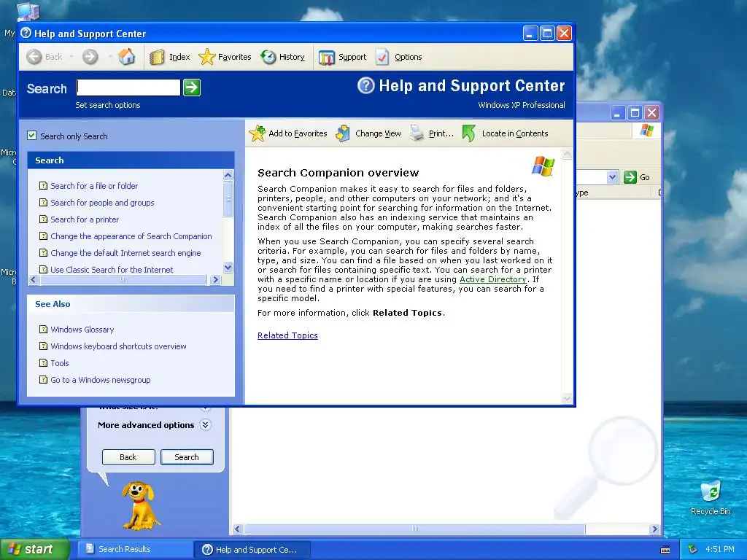Expand the What size is it chevron
Viewport: 747px width, 560px height.
tap(205, 408)
